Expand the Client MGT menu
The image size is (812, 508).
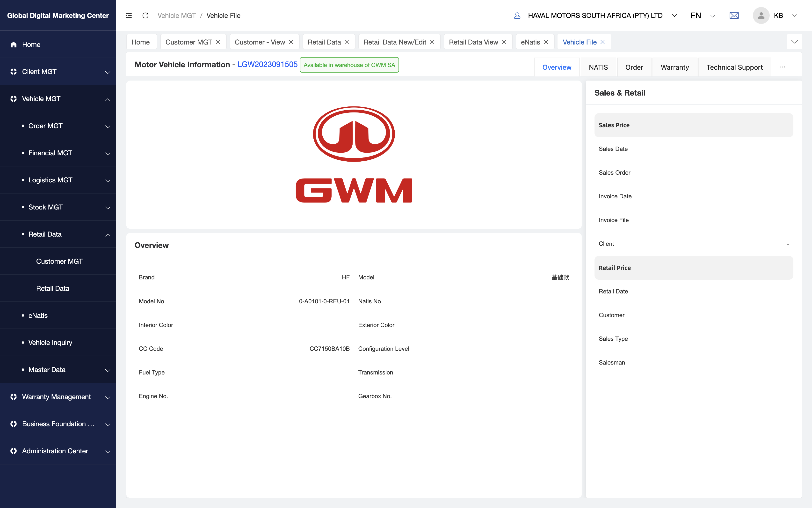[108, 72]
